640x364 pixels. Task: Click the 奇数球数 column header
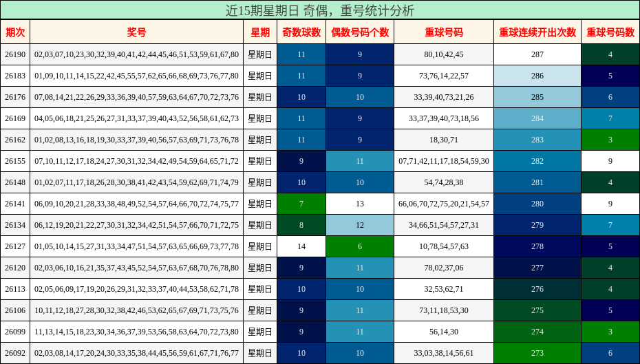(301, 32)
